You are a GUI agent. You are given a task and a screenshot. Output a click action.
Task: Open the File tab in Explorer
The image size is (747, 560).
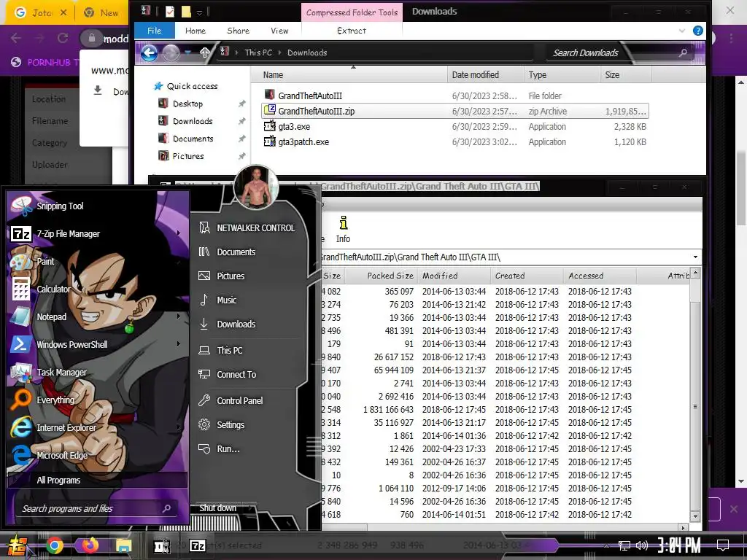click(154, 31)
